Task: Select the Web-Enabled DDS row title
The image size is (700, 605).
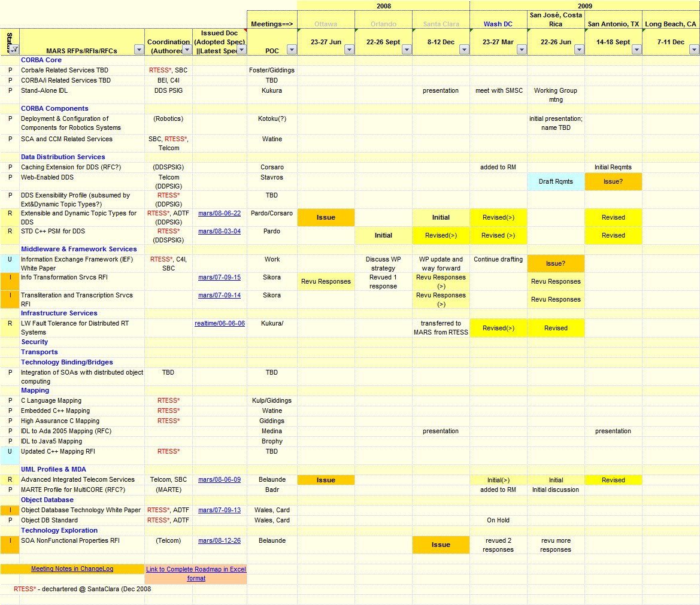Action: point(47,177)
